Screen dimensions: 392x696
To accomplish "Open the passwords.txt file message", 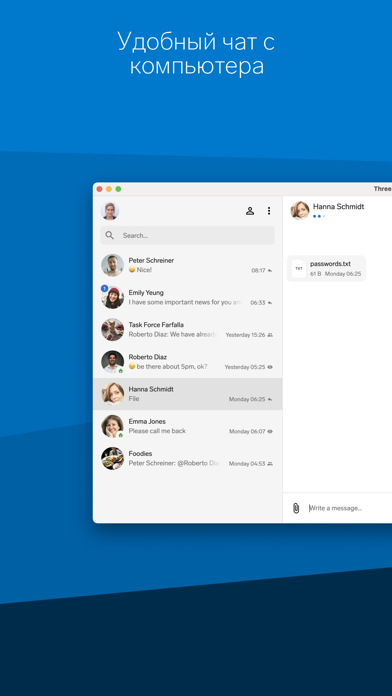I will [326, 269].
